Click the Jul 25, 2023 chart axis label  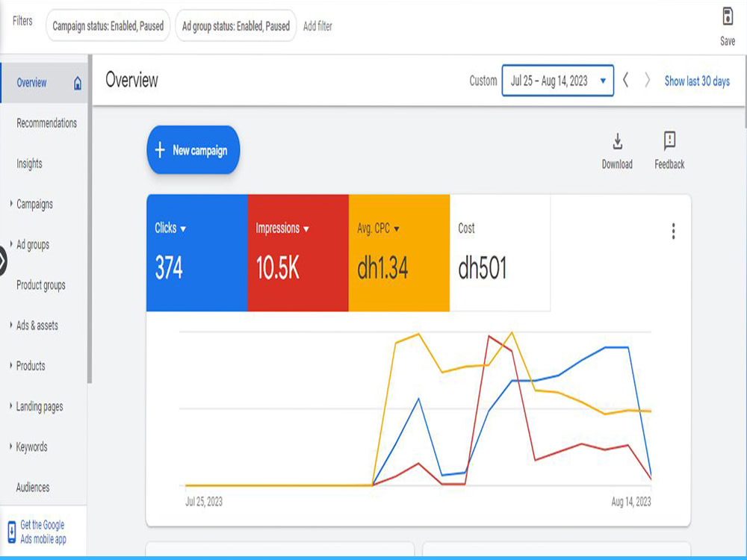pyautogui.click(x=204, y=502)
